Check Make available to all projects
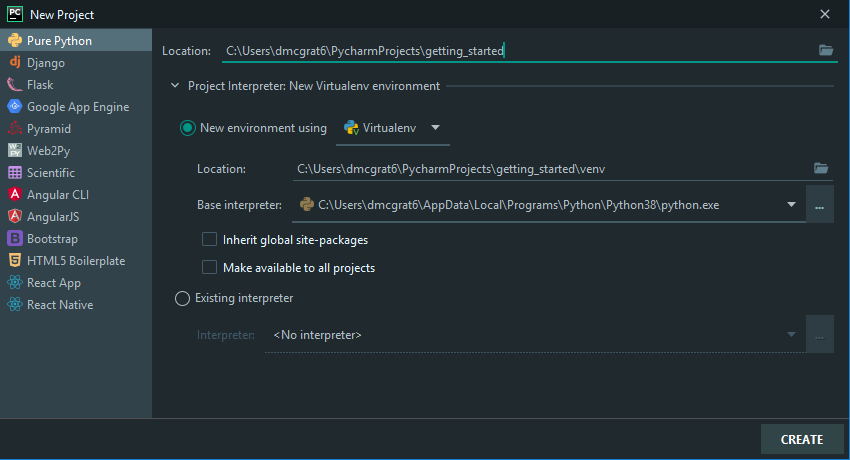The height and width of the screenshot is (460, 850). click(209, 268)
